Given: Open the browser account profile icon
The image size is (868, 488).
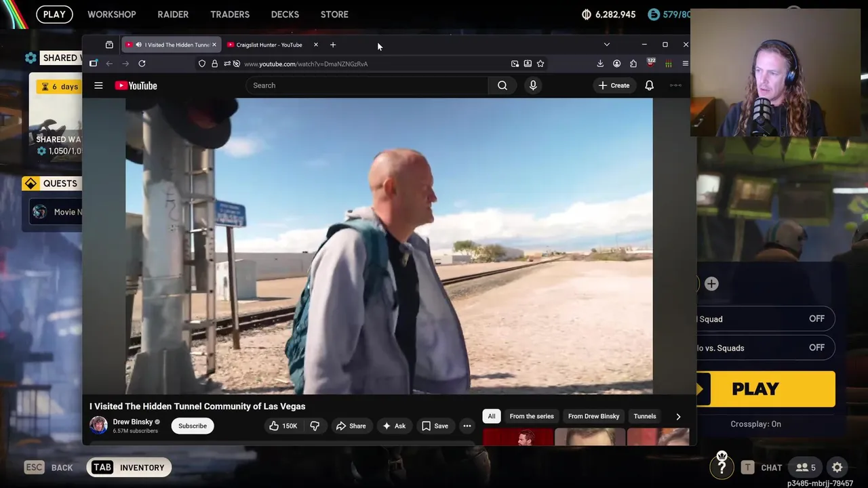Looking at the screenshot, I should 616,64.
